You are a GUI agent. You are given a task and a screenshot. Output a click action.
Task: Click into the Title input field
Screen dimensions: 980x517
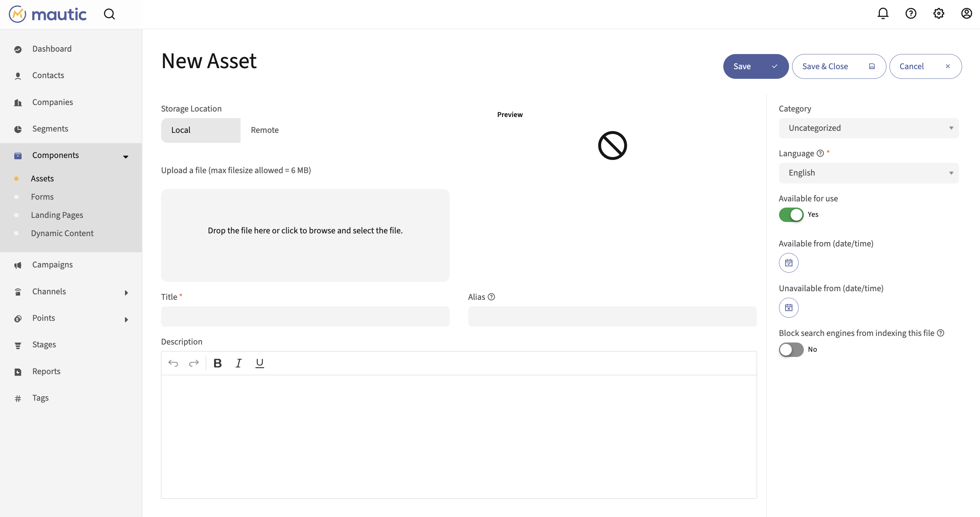pyautogui.click(x=305, y=317)
